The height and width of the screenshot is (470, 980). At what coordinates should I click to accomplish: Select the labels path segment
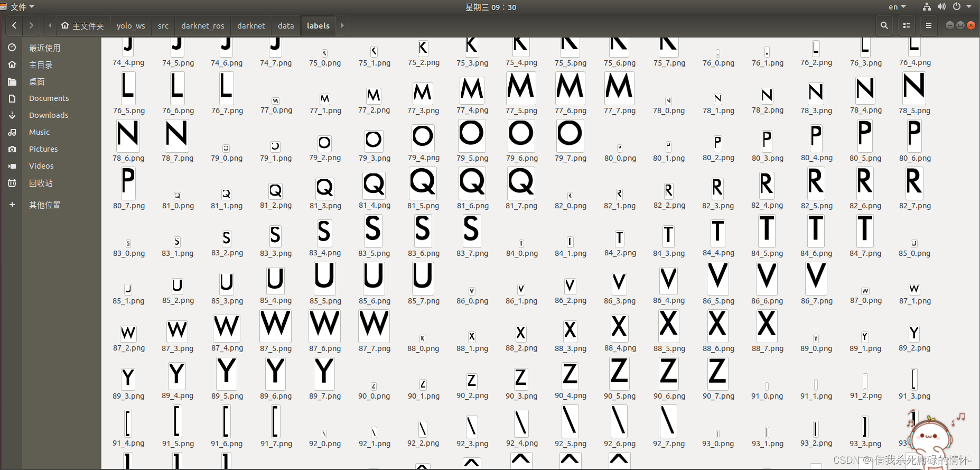[318, 26]
